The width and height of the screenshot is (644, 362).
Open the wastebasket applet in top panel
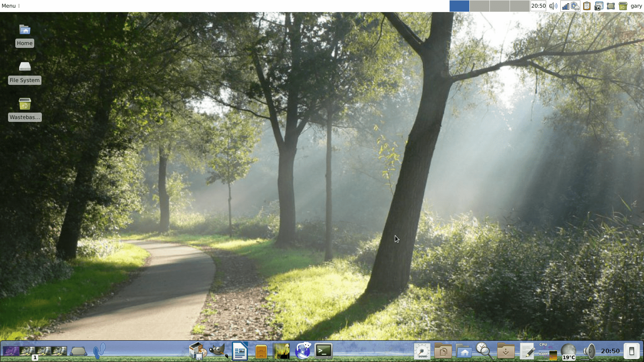tap(623, 6)
